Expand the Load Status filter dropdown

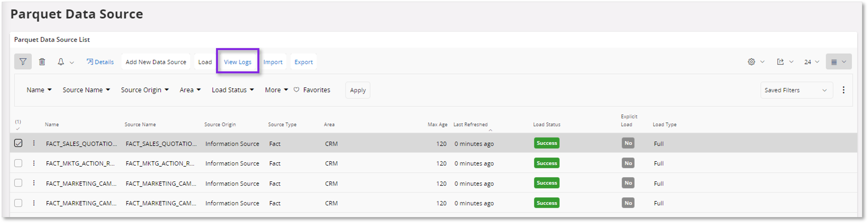point(233,90)
